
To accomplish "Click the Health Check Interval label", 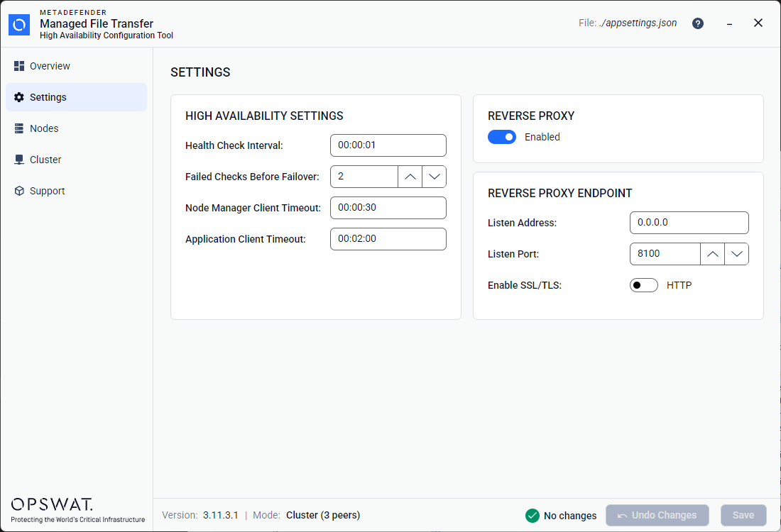I will pyautogui.click(x=234, y=145).
